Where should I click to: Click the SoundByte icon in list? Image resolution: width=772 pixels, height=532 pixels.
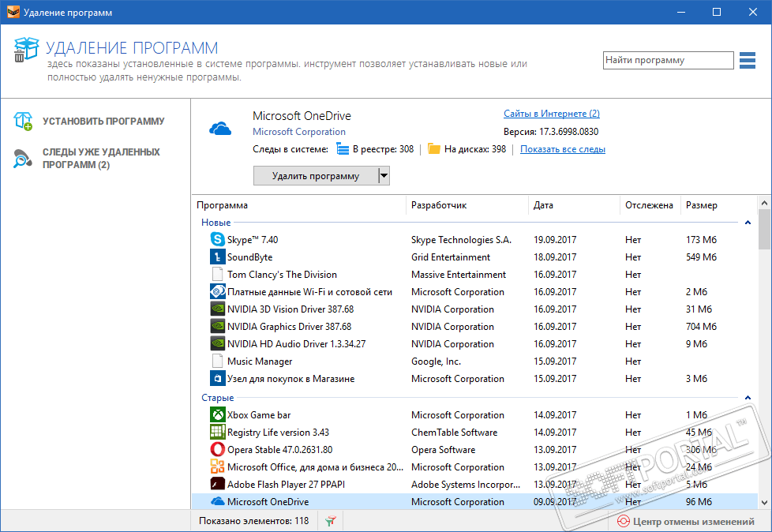pyautogui.click(x=218, y=257)
